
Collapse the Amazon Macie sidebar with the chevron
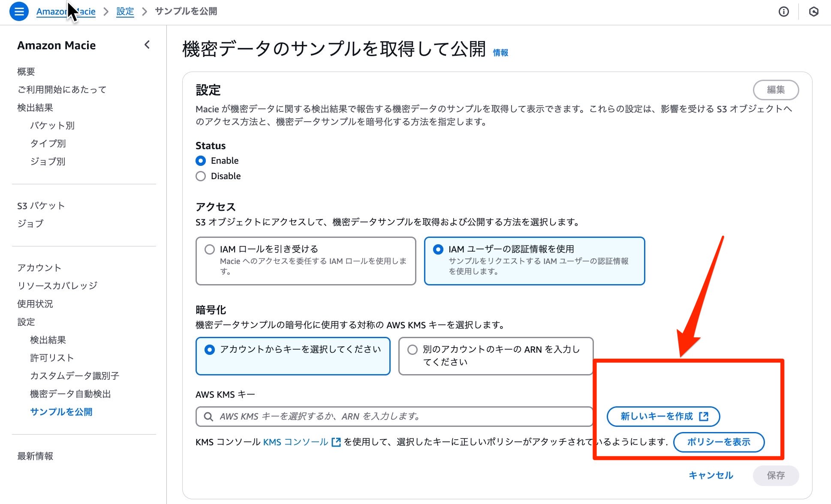coord(147,45)
